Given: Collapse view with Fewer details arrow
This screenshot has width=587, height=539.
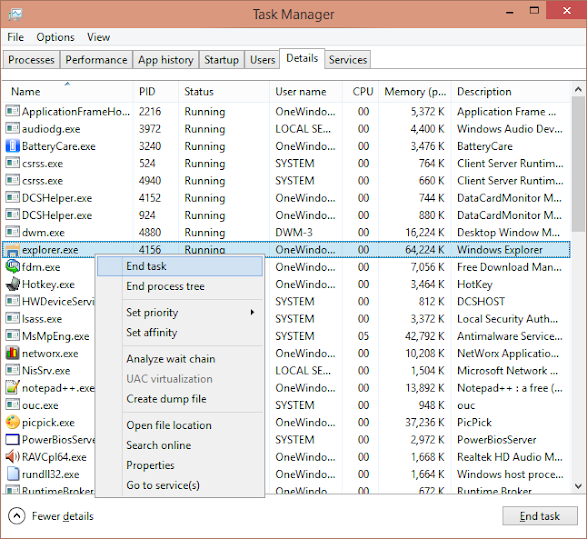Looking at the screenshot, I should 16,516.
